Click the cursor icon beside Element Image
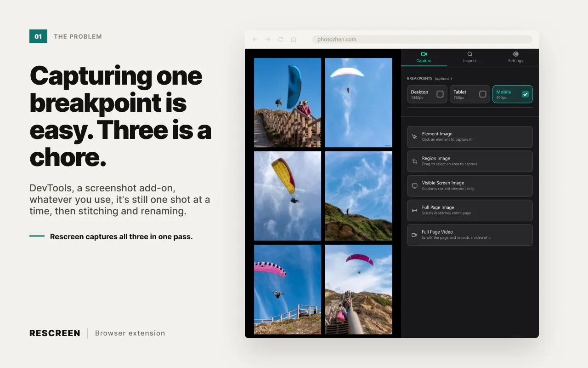This screenshot has height=368, width=588. (414, 137)
